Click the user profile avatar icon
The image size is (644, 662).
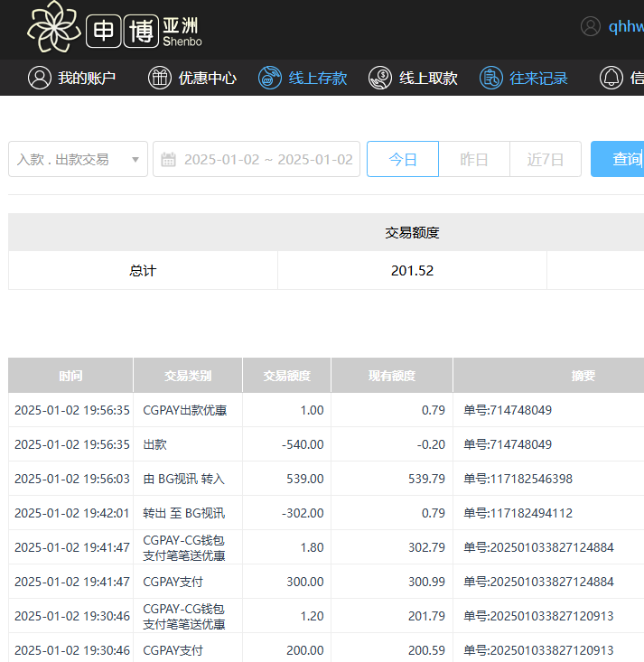coord(591,26)
